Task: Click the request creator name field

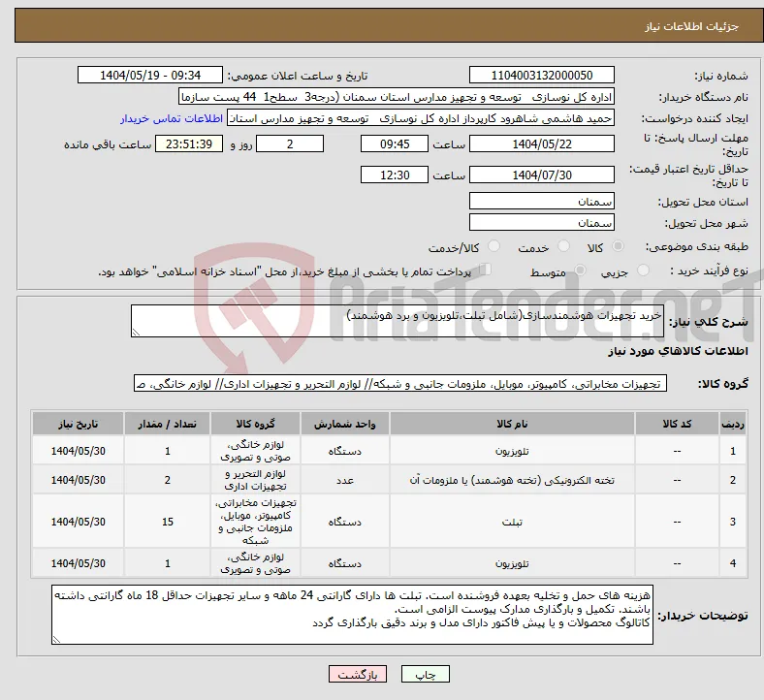Action: pos(421,118)
